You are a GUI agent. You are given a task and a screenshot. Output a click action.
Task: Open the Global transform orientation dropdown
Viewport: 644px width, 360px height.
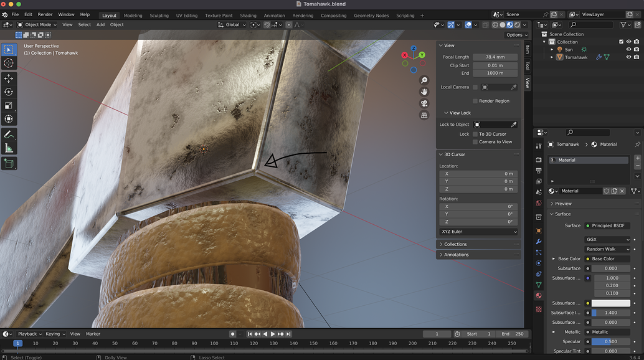[232, 25]
